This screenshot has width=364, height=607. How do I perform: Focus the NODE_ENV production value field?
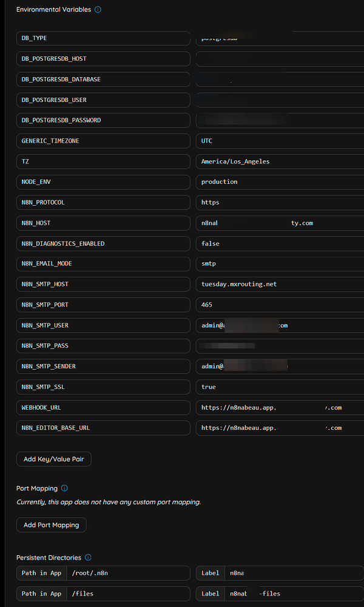[x=279, y=181]
